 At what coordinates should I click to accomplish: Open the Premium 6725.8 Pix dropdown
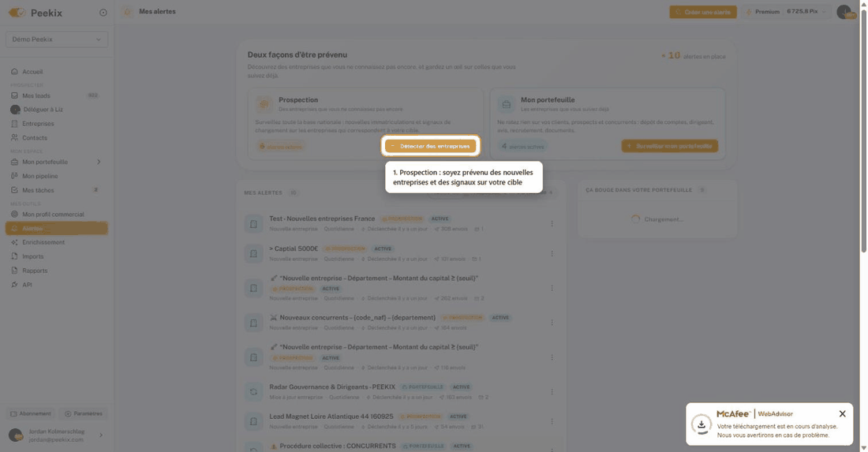tap(786, 12)
